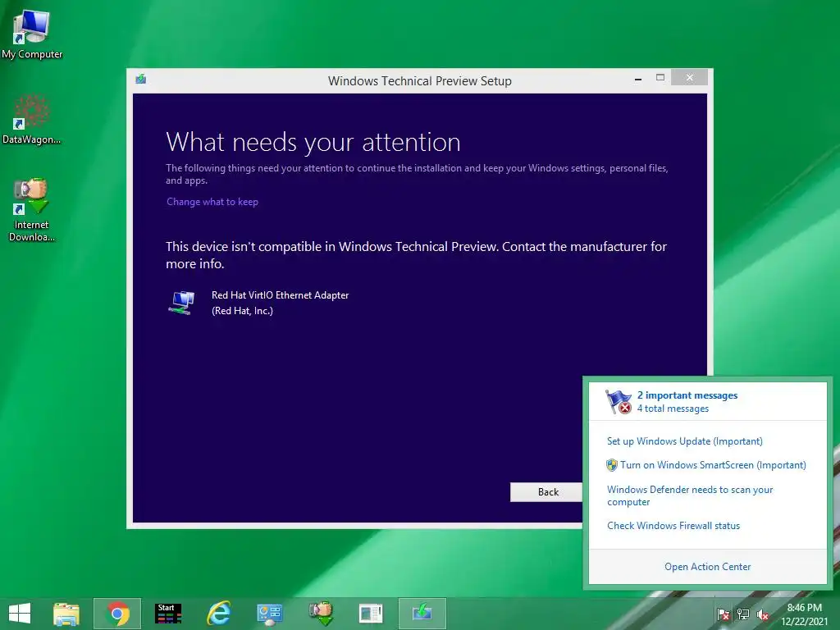Click the Windows Start button on taskbar
The image size is (840, 630).
click(x=20, y=614)
